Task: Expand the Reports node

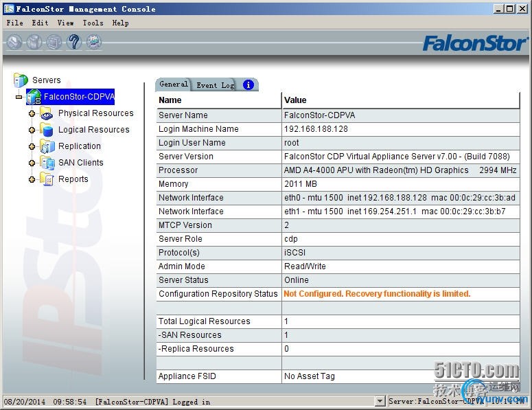Action: pyautogui.click(x=32, y=179)
